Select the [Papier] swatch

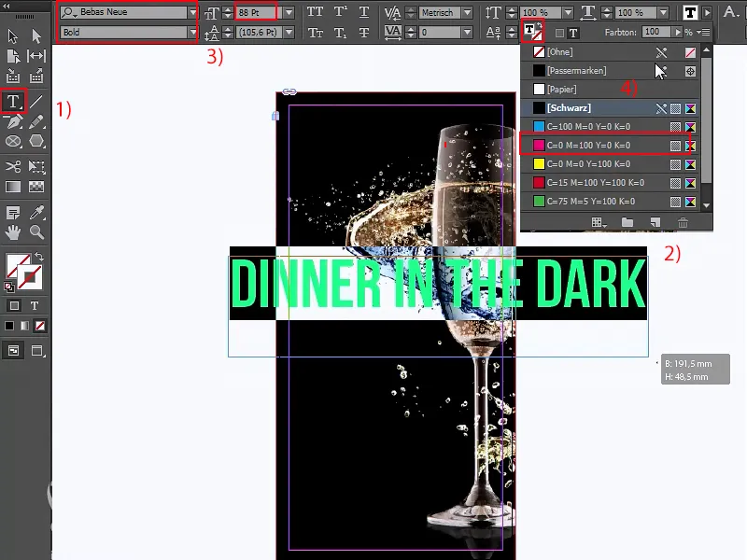(610, 89)
